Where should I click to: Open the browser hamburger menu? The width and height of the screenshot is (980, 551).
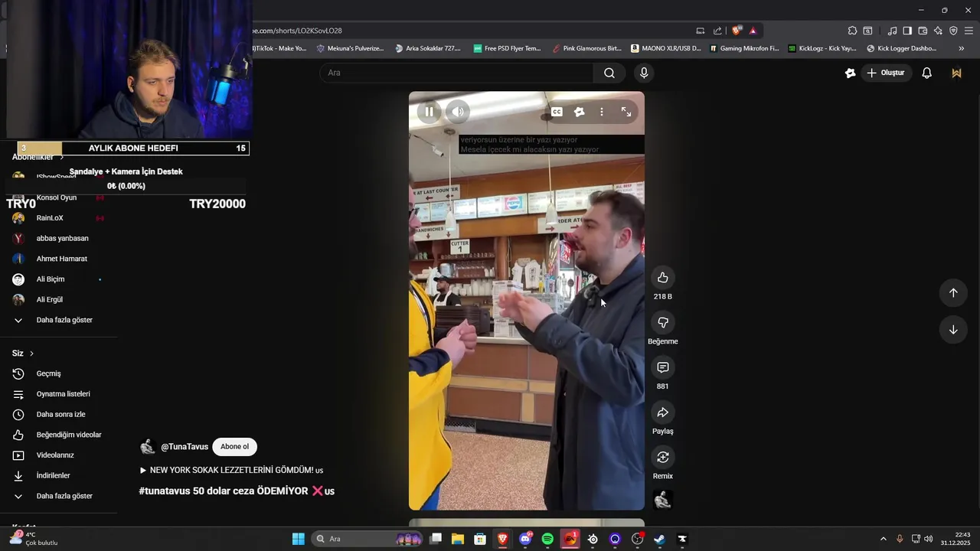(969, 31)
